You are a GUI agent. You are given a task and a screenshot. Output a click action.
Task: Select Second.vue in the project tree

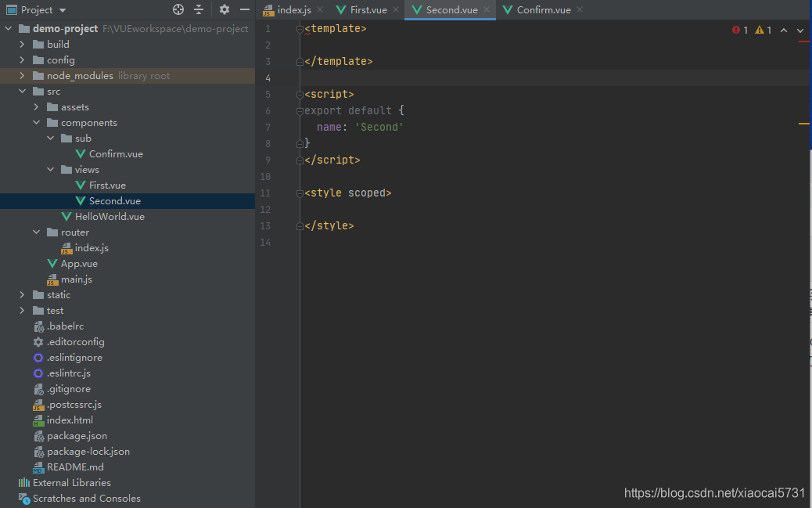pyautogui.click(x=114, y=201)
